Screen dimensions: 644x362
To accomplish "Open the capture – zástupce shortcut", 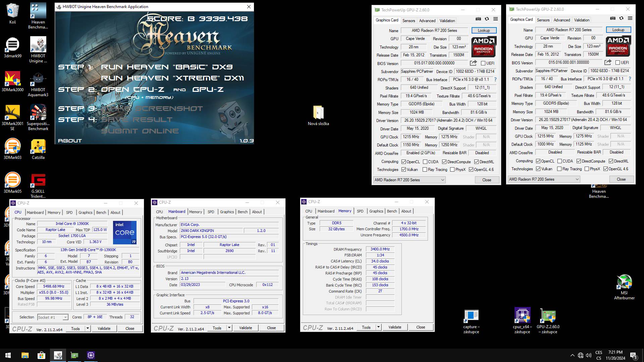I will 471,321.
